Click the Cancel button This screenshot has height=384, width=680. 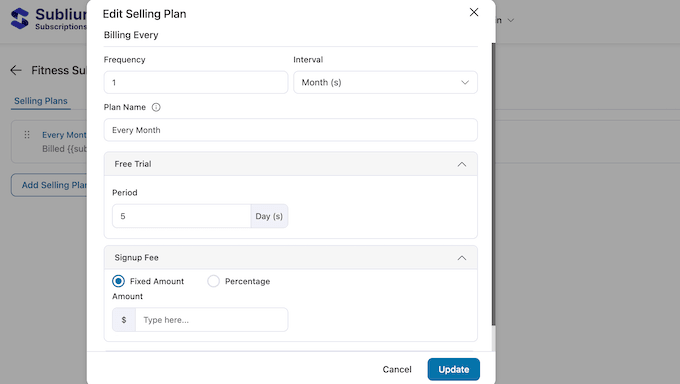click(x=397, y=369)
